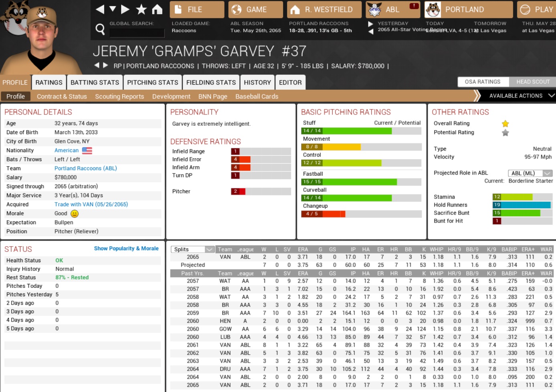This screenshot has height=392, width=556.
Task: Click the Stuff rating bar
Action: (361, 131)
